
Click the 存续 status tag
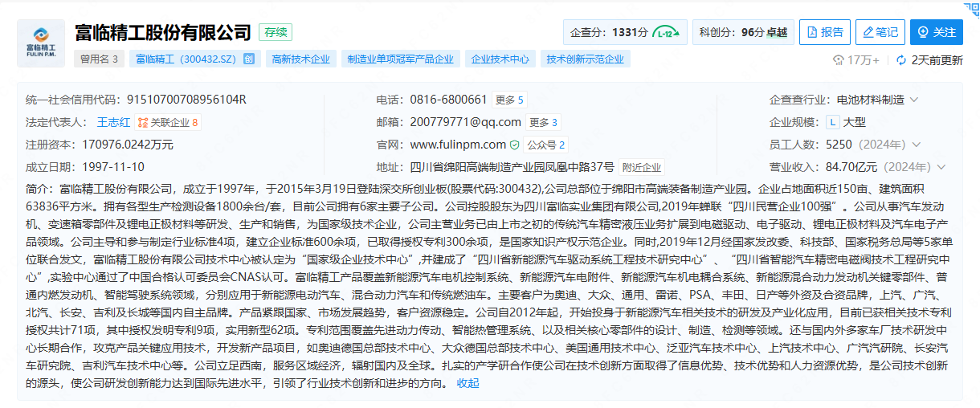point(276,33)
